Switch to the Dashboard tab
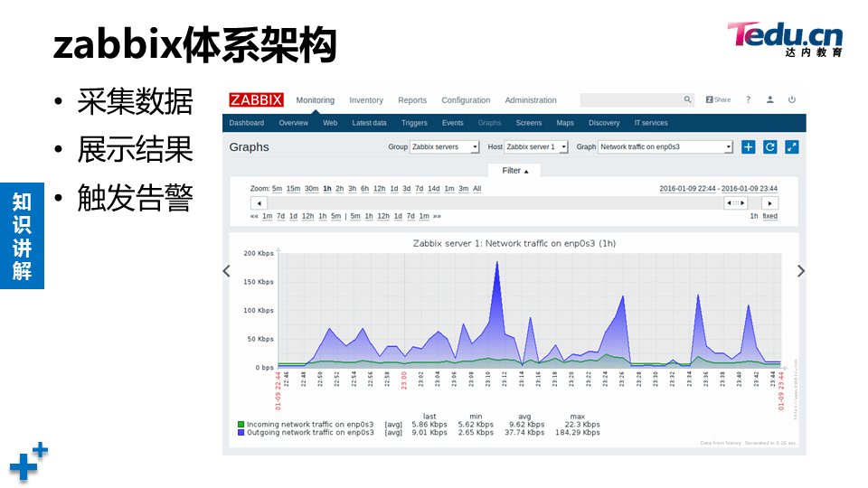This screenshot has width=868, height=488. tap(246, 123)
